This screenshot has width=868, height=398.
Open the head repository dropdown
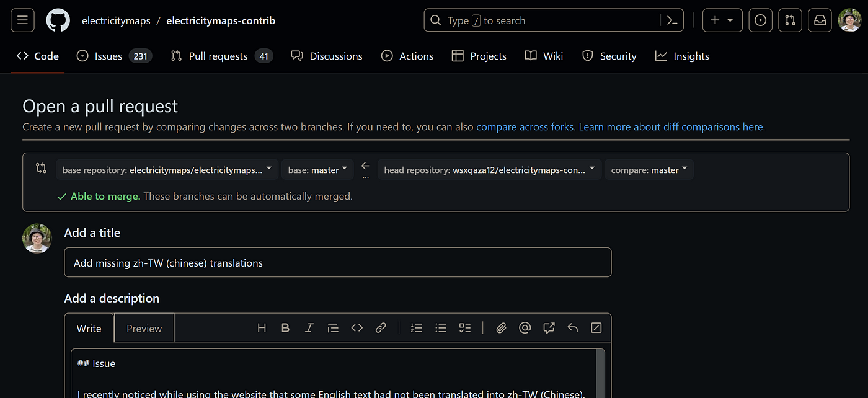coord(489,170)
